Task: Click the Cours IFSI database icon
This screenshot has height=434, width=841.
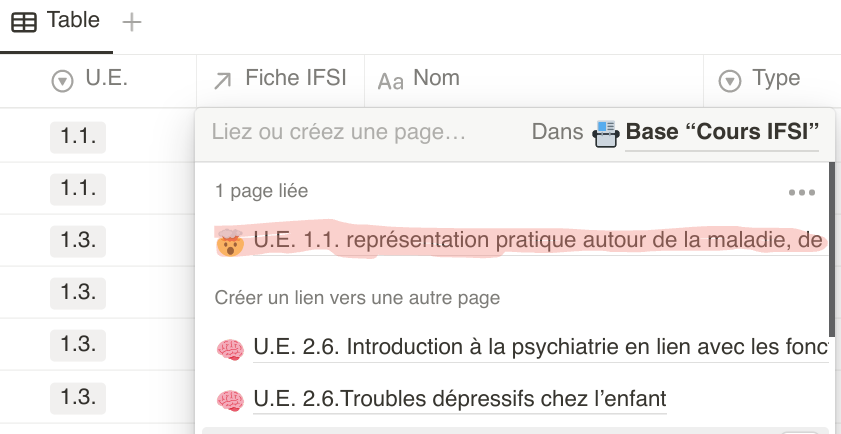Action: [606, 134]
